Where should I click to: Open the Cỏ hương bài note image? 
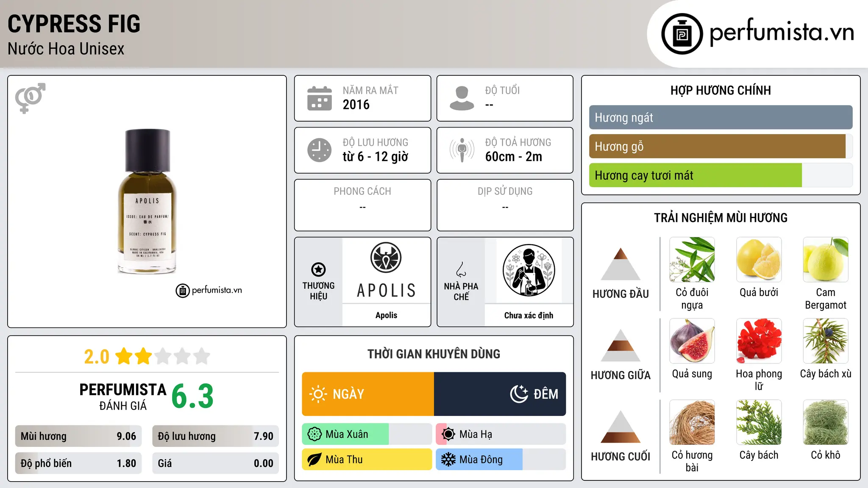coord(692,422)
